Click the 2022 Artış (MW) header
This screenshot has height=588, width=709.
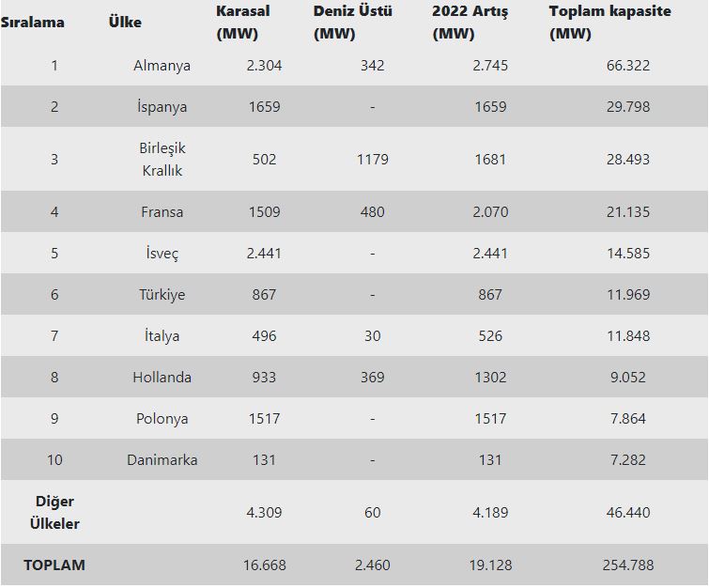point(470,23)
